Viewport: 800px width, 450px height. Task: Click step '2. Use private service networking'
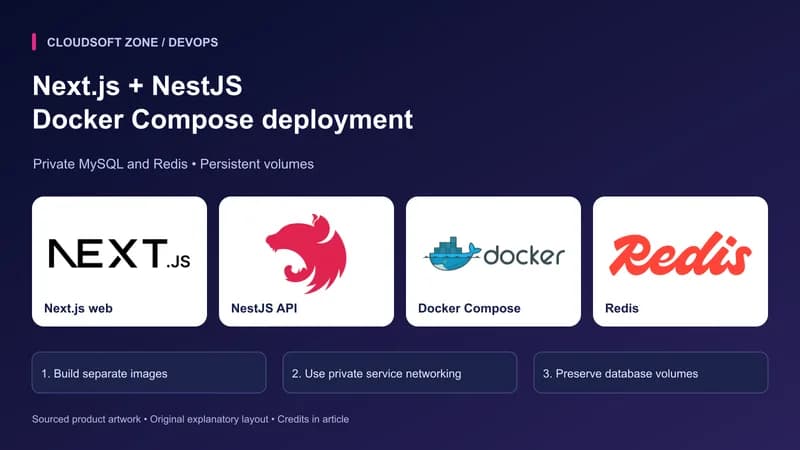(x=399, y=372)
